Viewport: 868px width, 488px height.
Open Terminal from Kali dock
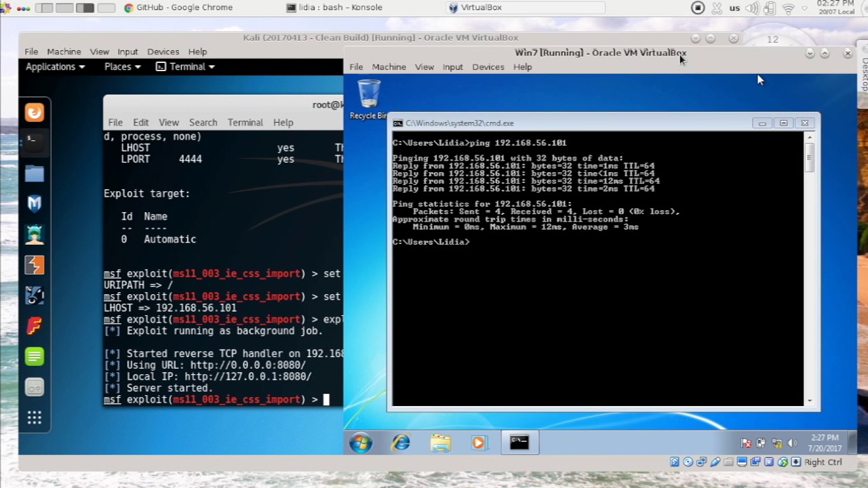[35, 142]
